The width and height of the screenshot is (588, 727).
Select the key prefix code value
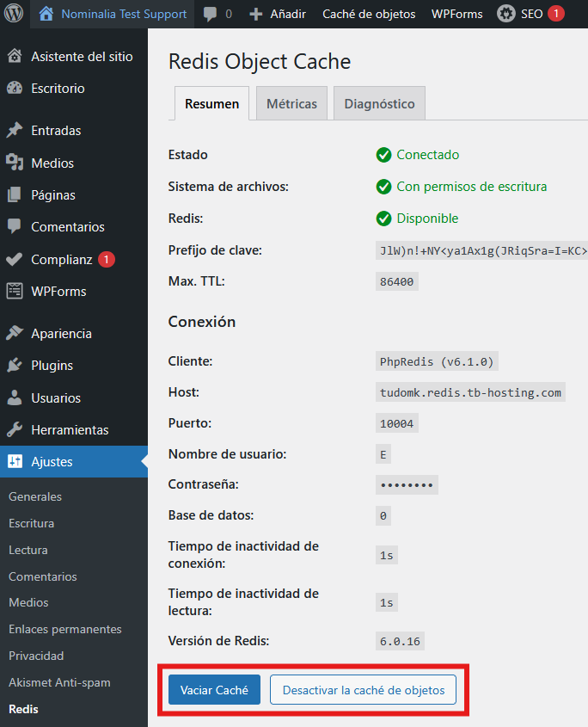click(x=482, y=251)
